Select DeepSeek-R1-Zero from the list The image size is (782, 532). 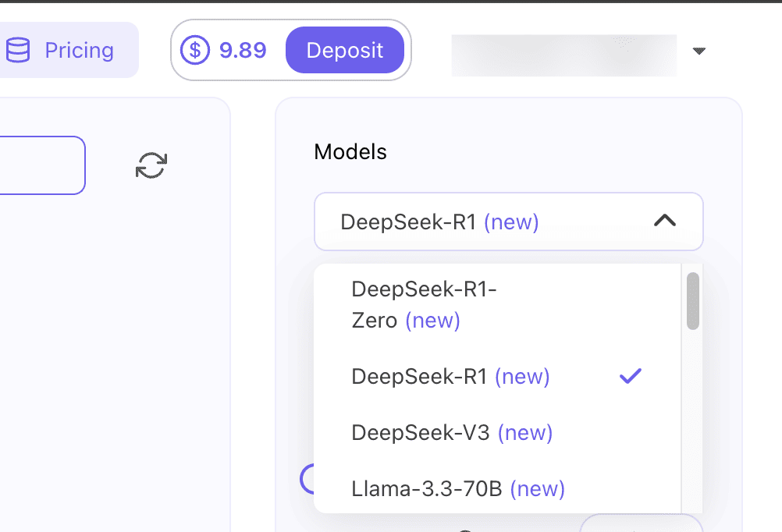(496, 305)
